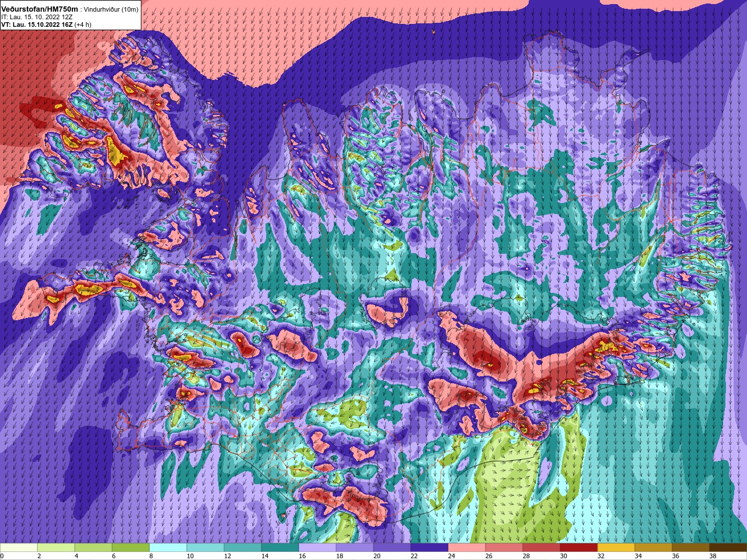Pick the dark brown legend swatch above 38
Image resolution: width=747 pixels, height=560 pixels.
[x=728, y=548]
